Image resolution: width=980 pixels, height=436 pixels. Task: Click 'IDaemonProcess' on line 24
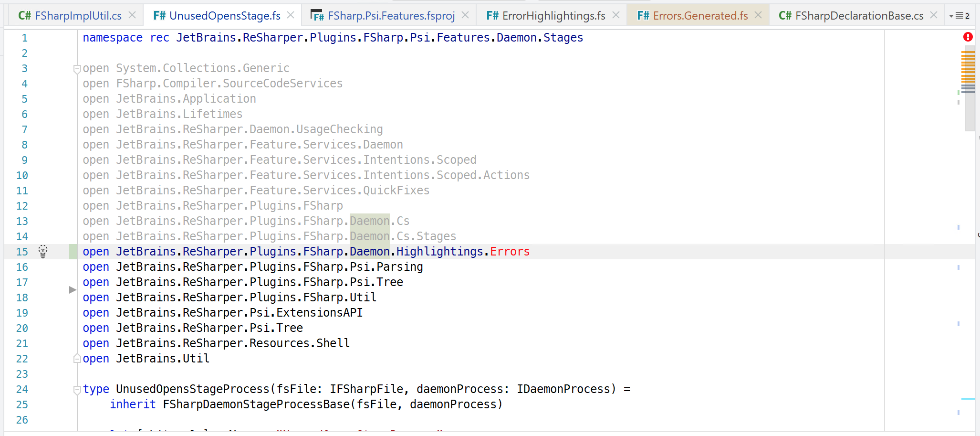pyautogui.click(x=563, y=389)
